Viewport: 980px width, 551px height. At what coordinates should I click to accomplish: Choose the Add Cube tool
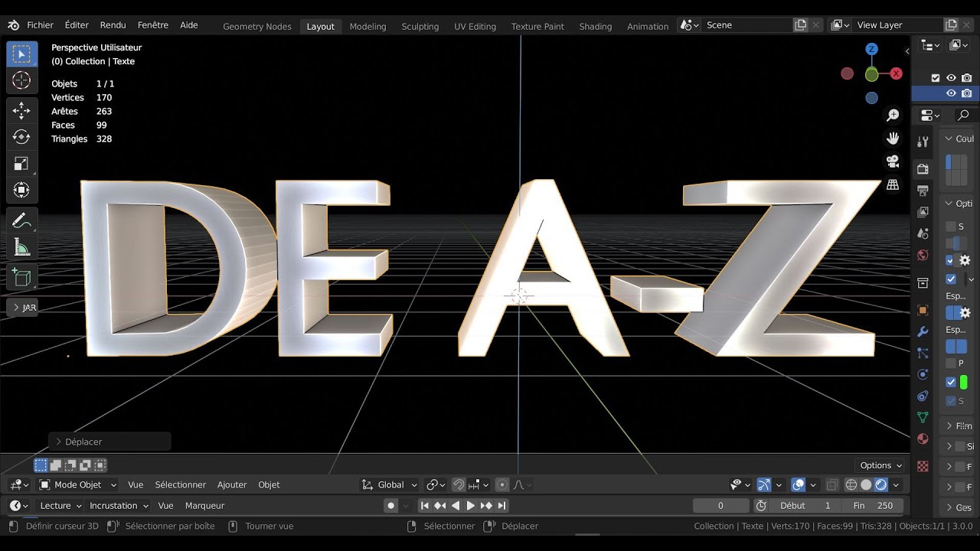[x=21, y=279]
